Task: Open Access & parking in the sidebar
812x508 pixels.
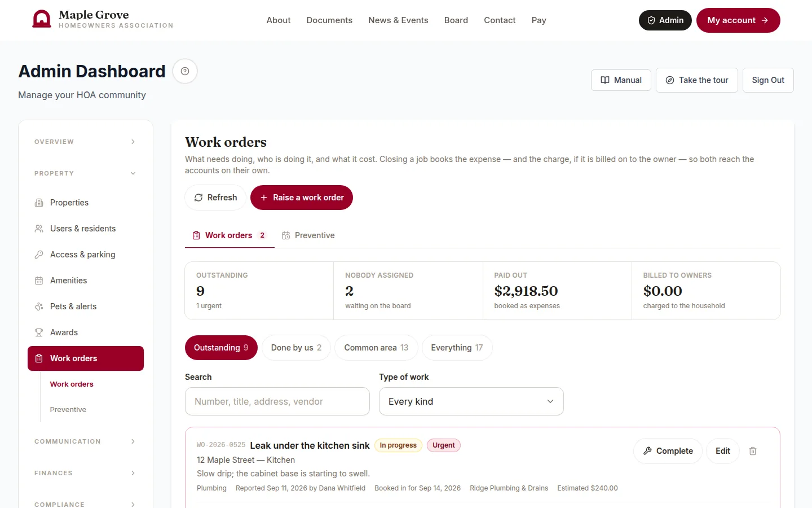Action: (86, 255)
